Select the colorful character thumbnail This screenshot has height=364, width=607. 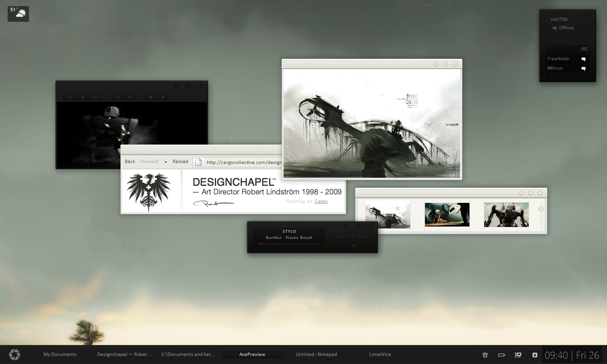pos(447,215)
